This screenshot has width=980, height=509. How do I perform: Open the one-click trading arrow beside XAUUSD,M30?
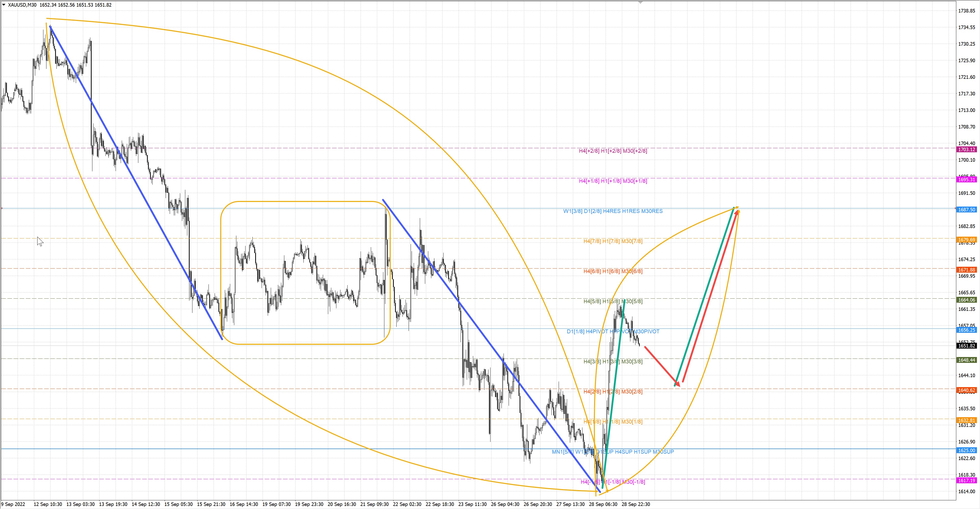[x=4, y=5]
